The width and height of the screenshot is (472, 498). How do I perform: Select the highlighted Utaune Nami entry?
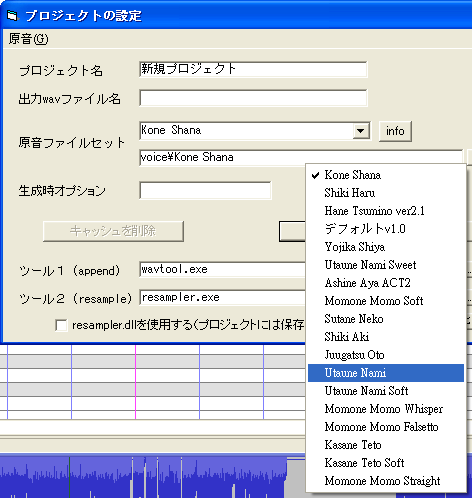point(386,373)
